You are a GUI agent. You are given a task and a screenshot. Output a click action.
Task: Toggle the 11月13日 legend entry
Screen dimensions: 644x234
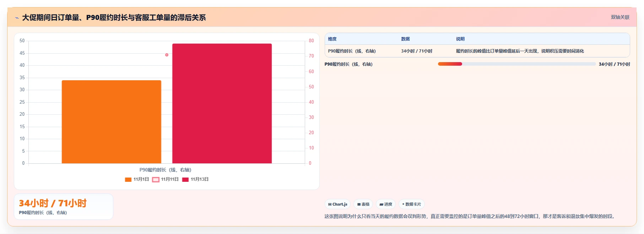click(195, 179)
